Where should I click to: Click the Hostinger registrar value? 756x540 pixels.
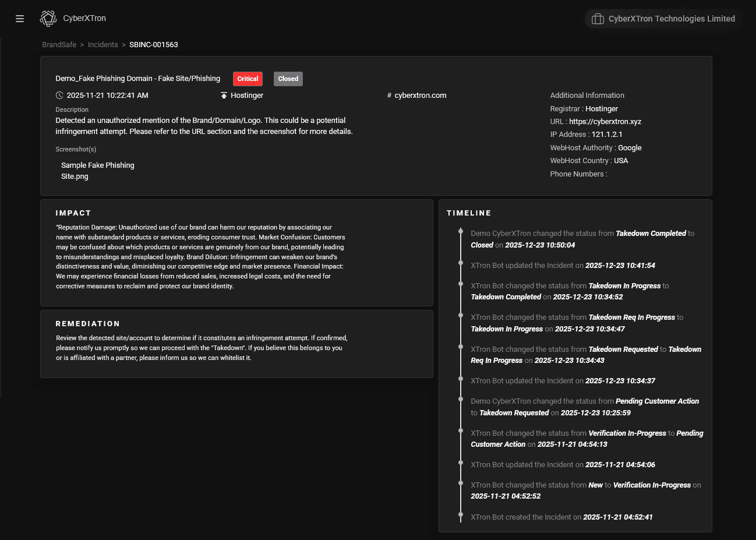tap(602, 108)
